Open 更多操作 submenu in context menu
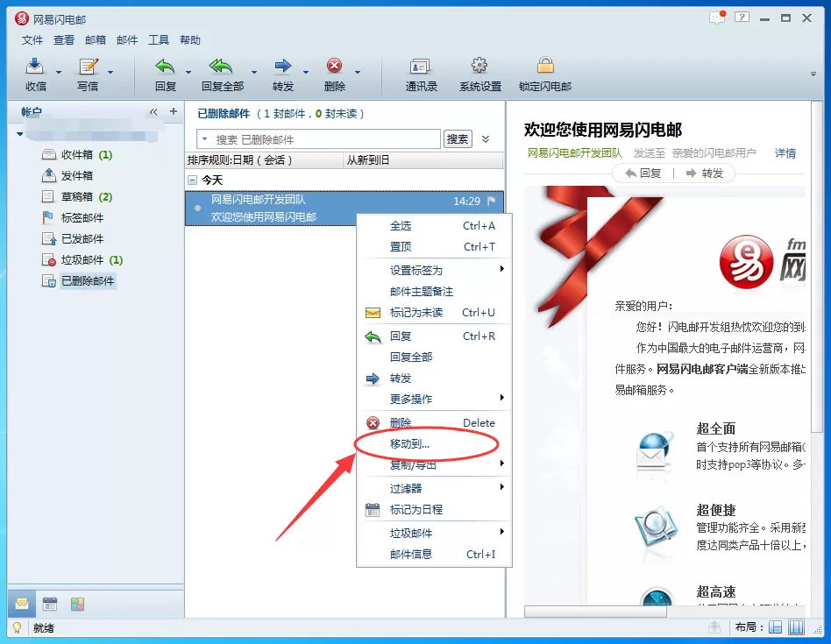Screen dimensions: 831x644 click(x=434, y=400)
